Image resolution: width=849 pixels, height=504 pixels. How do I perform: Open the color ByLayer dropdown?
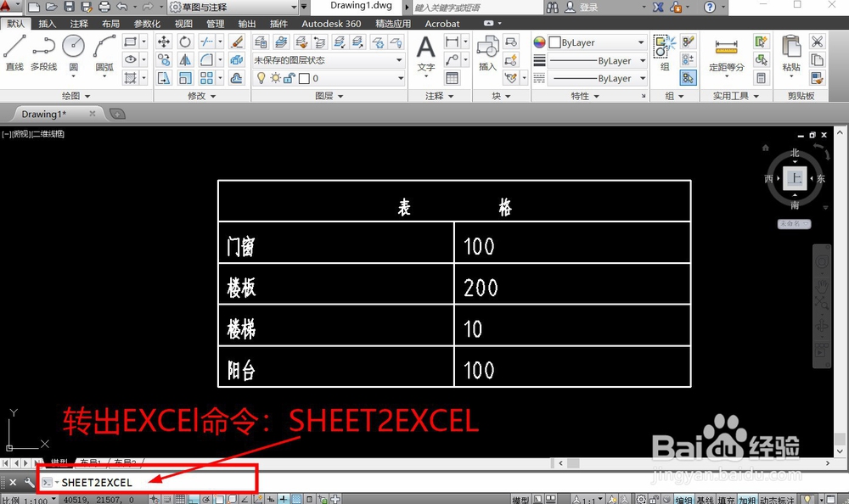pos(598,42)
